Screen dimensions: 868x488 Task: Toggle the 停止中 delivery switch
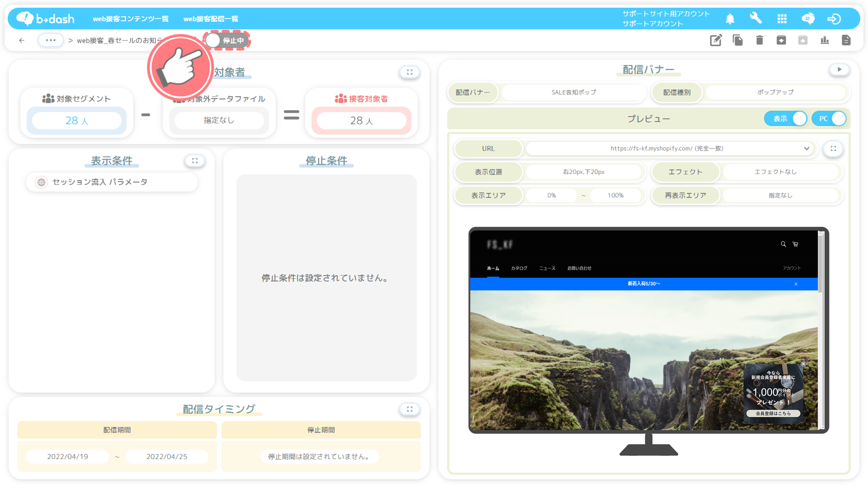click(x=226, y=40)
